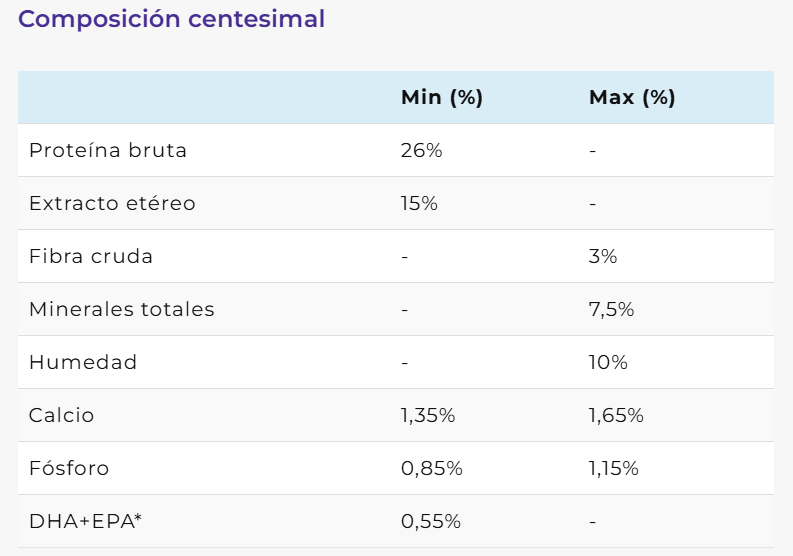
Task: Click the "Proteína bruta" row label
Action: [x=108, y=150]
